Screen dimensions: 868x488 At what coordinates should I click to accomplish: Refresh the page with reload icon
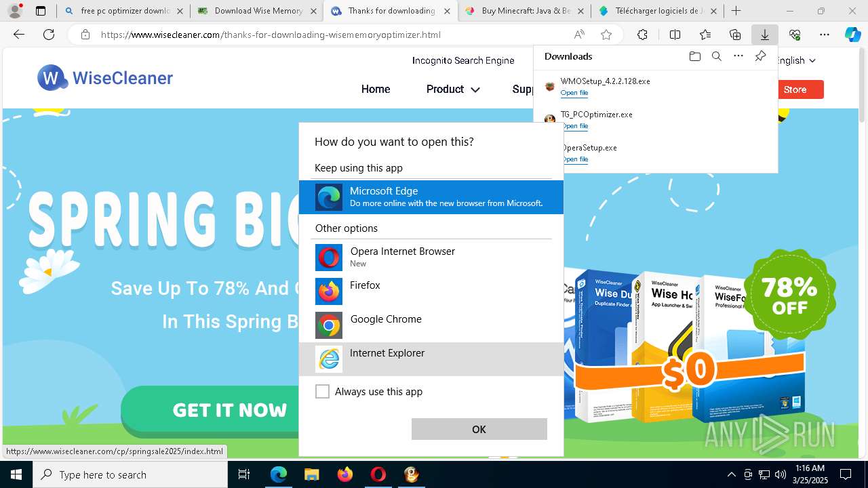(x=49, y=35)
